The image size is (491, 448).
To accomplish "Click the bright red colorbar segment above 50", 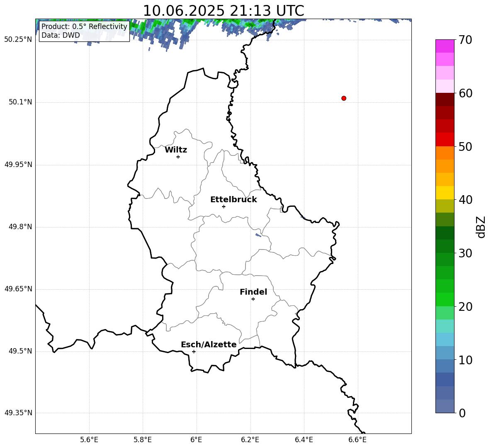I will pos(445,140).
